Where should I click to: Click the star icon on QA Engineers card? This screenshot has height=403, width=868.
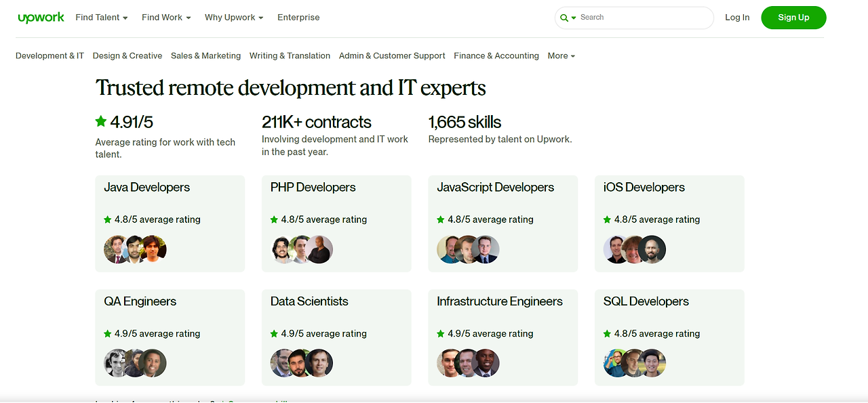pos(107,334)
